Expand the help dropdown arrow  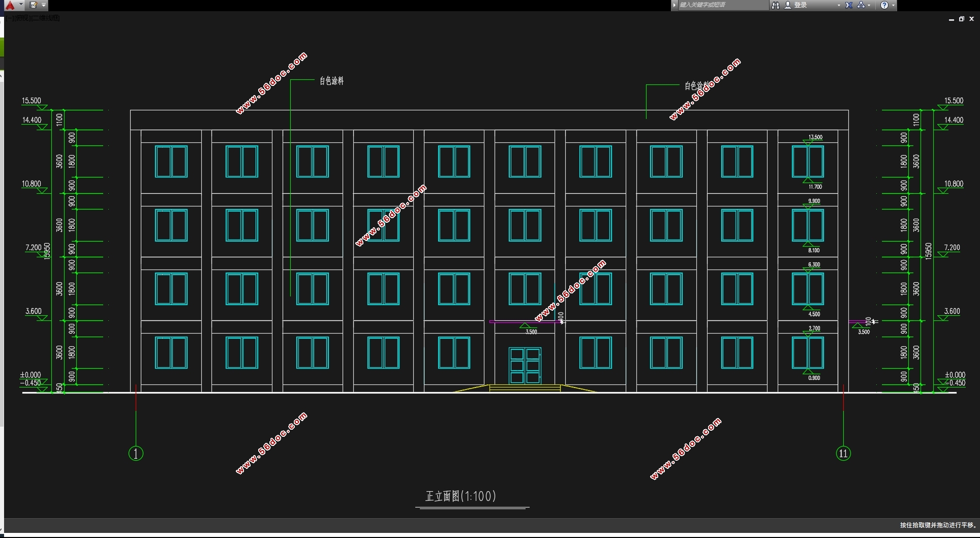tap(893, 5)
